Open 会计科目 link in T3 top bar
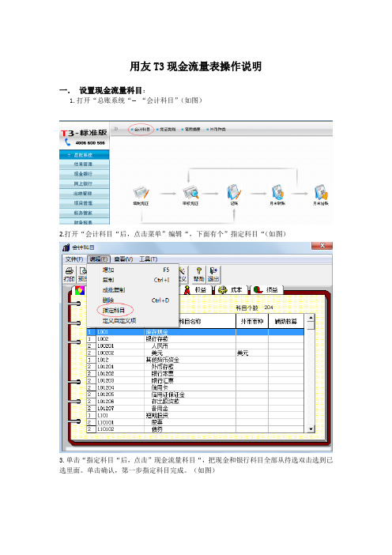The width and height of the screenshot is (392, 555). pyautogui.click(x=142, y=130)
